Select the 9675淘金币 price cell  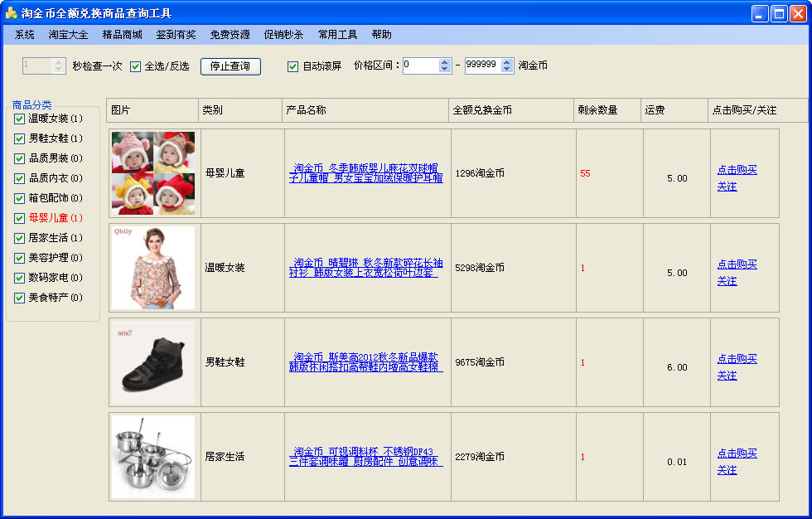[513, 362]
